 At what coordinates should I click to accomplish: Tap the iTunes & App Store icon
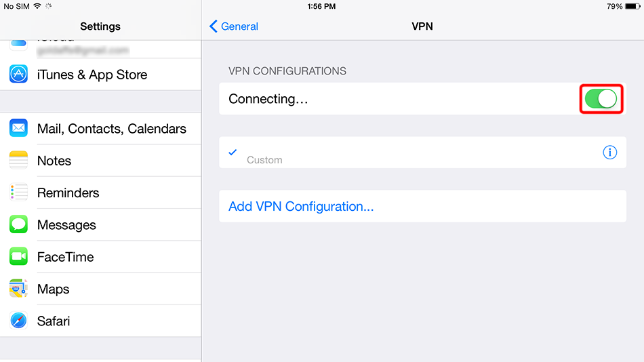point(19,75)
